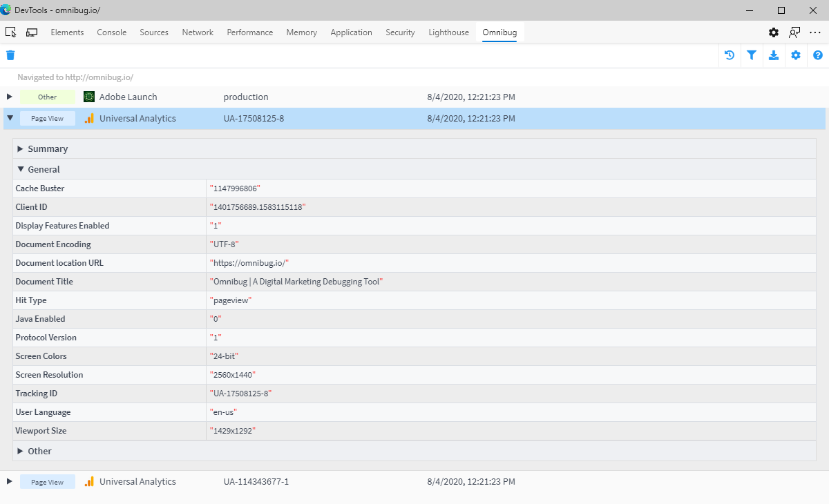Click the Hit Type value pageview
The image size is (829, 504).
coord(230,300)
